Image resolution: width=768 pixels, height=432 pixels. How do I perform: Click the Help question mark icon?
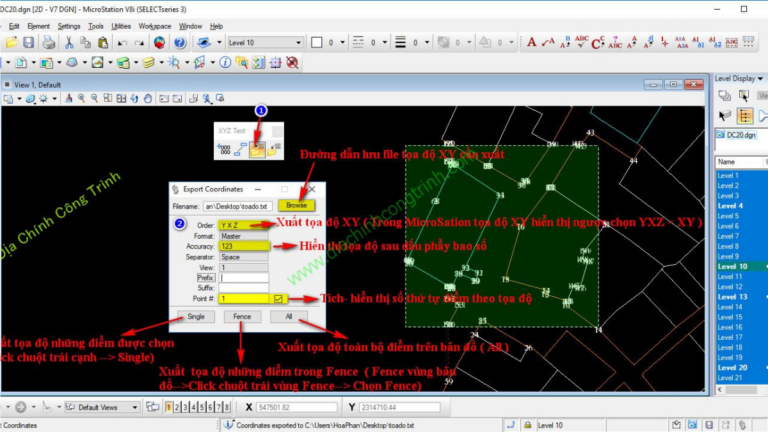pos(179,43)
